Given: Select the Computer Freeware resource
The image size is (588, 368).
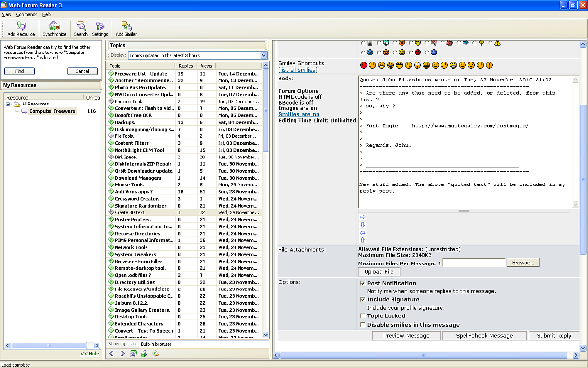Looking at the screenshot, I should click(x=52, y=111).
